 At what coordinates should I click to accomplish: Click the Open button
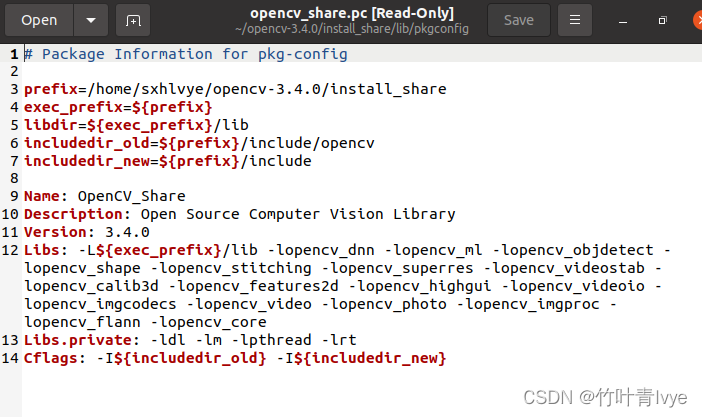(x=39, y=20)
